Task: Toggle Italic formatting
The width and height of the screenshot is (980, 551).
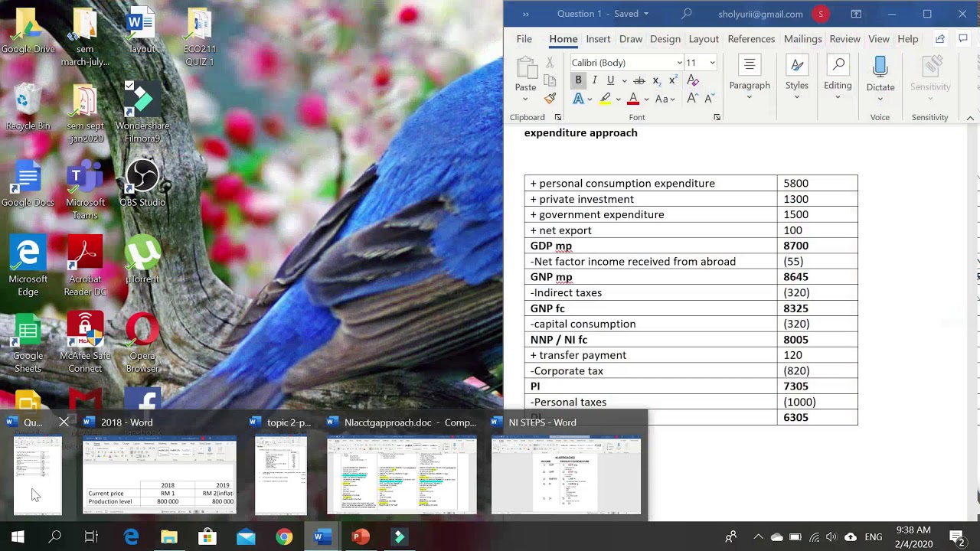Action: click(594, 80)
